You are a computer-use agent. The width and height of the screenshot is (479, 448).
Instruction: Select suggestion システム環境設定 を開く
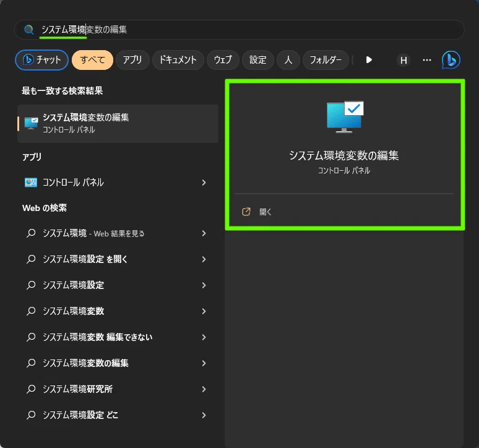point(118,259)
